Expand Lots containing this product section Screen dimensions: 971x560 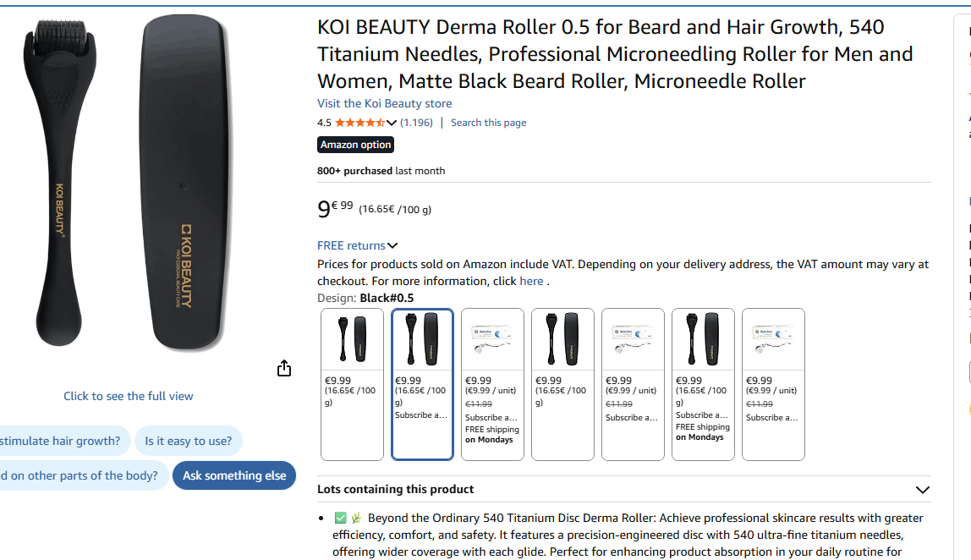[922, 490]
